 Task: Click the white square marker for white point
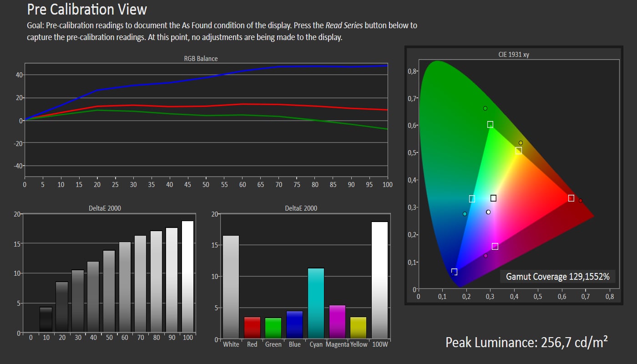[493, 197]
